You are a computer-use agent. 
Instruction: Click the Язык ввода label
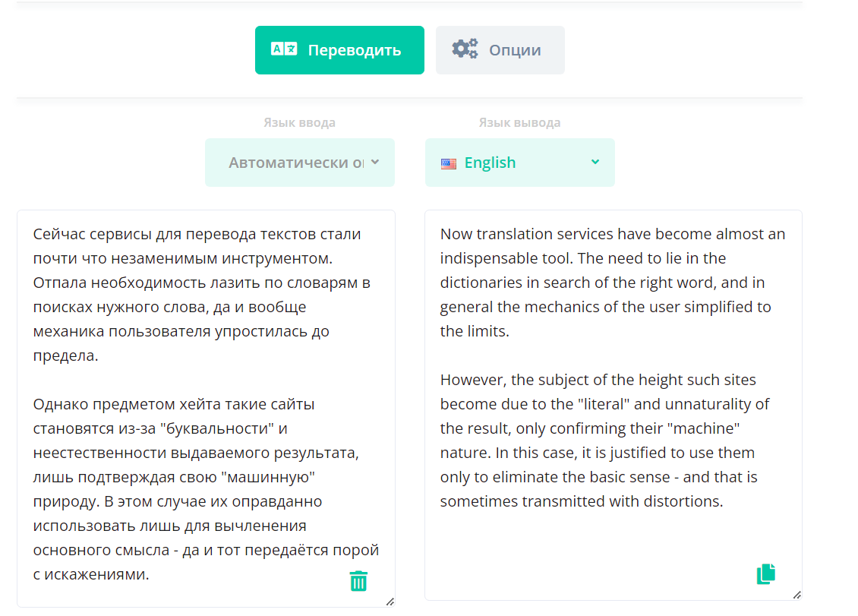tap(299, 122)
